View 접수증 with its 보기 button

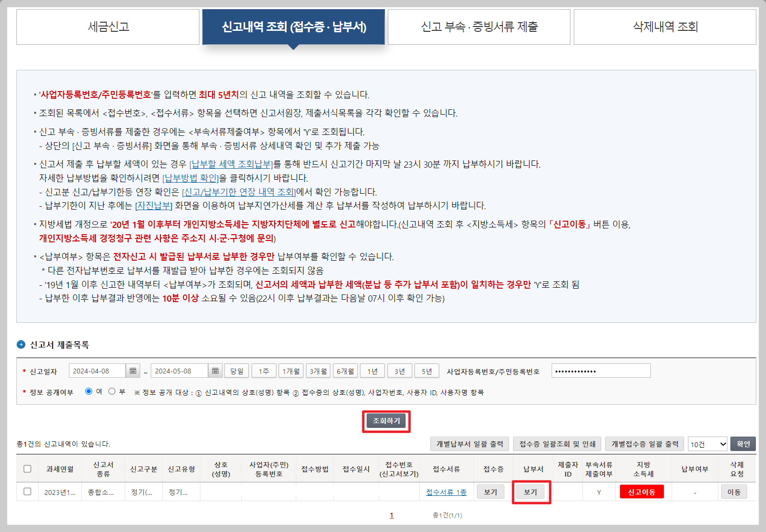coord(490,492)
